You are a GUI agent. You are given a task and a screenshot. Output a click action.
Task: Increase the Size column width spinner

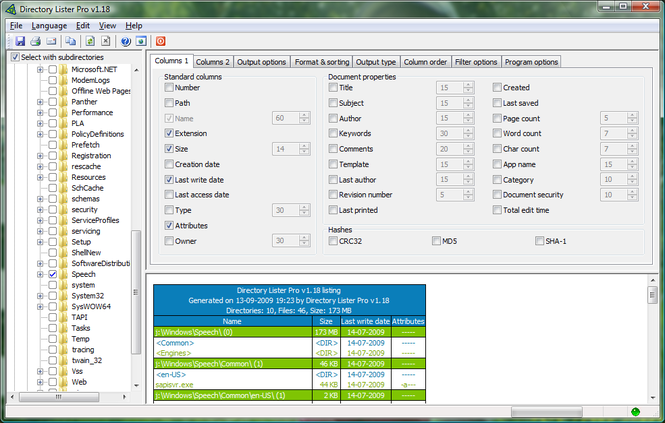pos(305,146)
